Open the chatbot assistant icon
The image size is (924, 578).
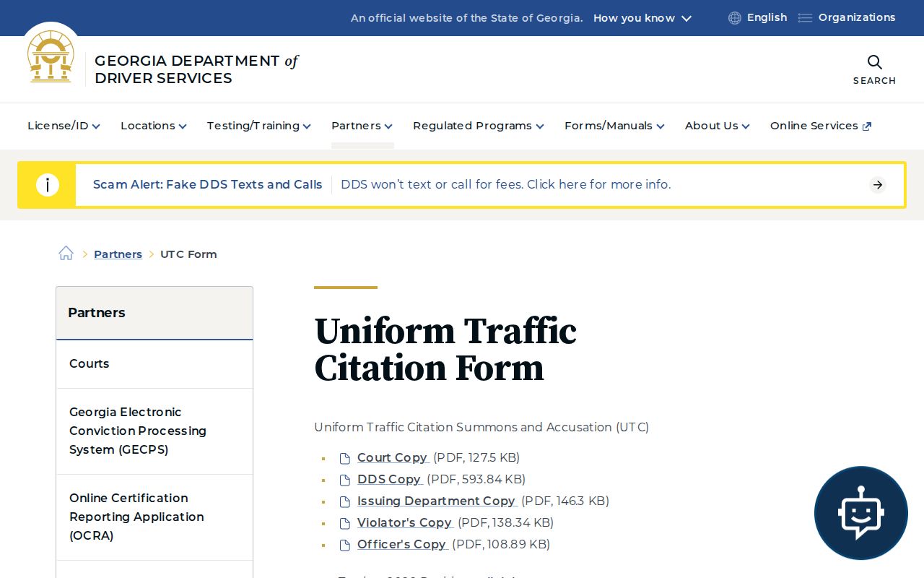861,513
